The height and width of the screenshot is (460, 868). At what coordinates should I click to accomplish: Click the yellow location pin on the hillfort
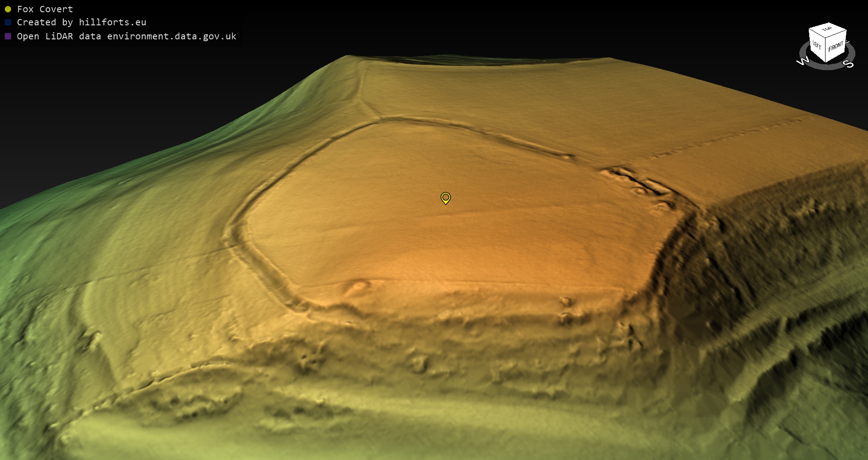click(x=445, y=198)
